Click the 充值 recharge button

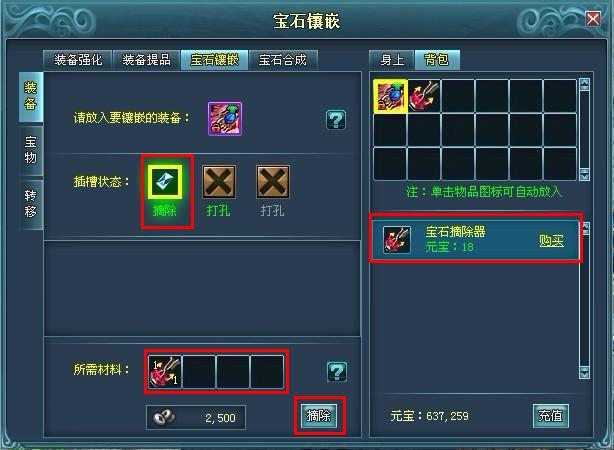[551, 416]
